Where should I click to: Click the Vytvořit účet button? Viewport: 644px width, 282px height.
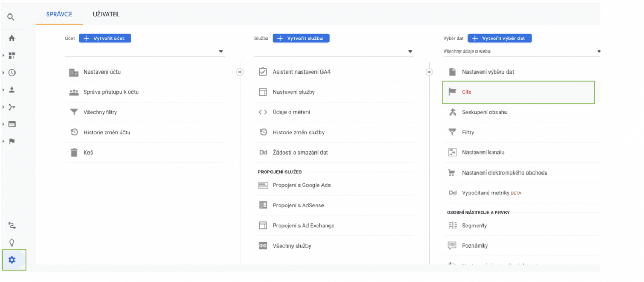(x=105, y=38)
